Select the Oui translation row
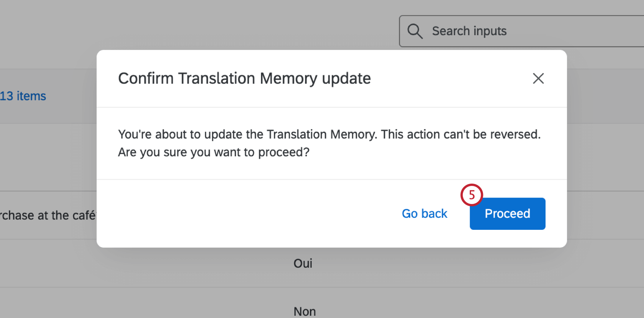 pyautogui.click(x=302, y=263)
